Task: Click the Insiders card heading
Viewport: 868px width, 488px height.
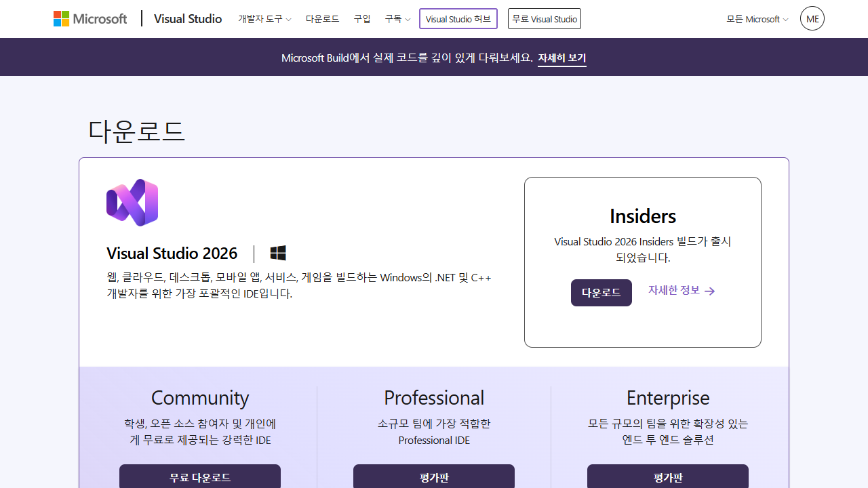Action: click(643, 216)
